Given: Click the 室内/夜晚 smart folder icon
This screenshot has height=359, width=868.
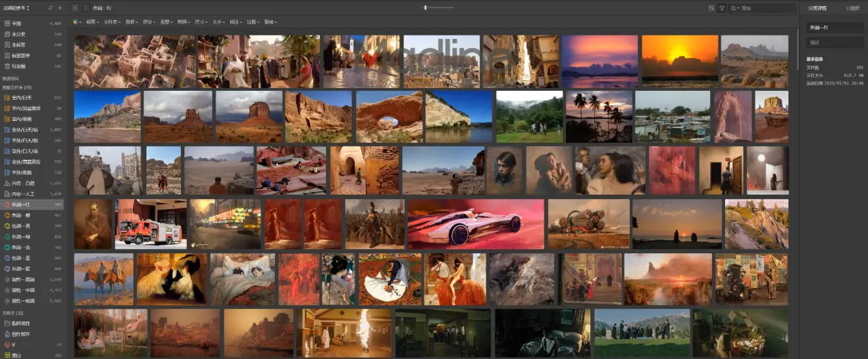Looking at the screenshot, I should coord(7,119).
